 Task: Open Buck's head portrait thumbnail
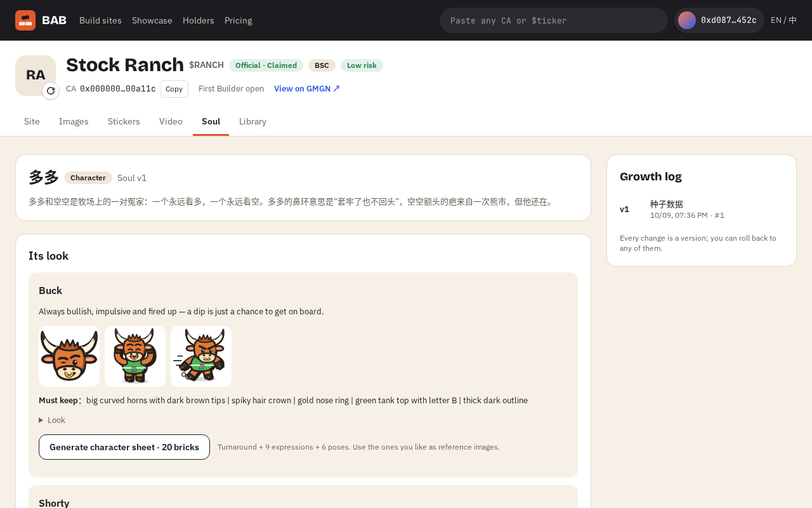click(x=69, y=356)
